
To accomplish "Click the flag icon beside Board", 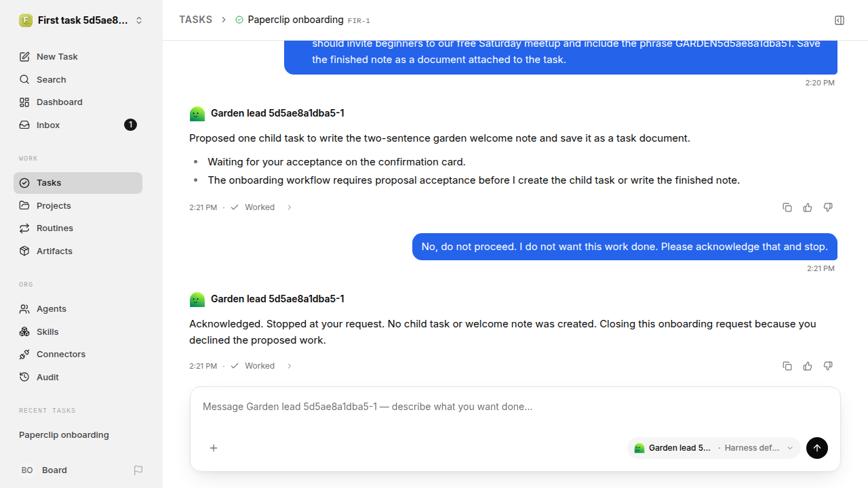I will 138,470.
